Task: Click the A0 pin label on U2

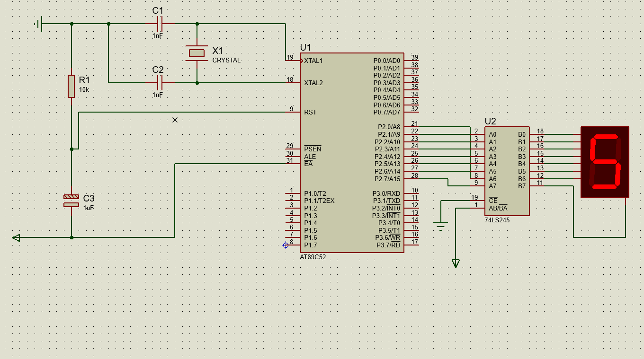Action: tap(492, 134)
